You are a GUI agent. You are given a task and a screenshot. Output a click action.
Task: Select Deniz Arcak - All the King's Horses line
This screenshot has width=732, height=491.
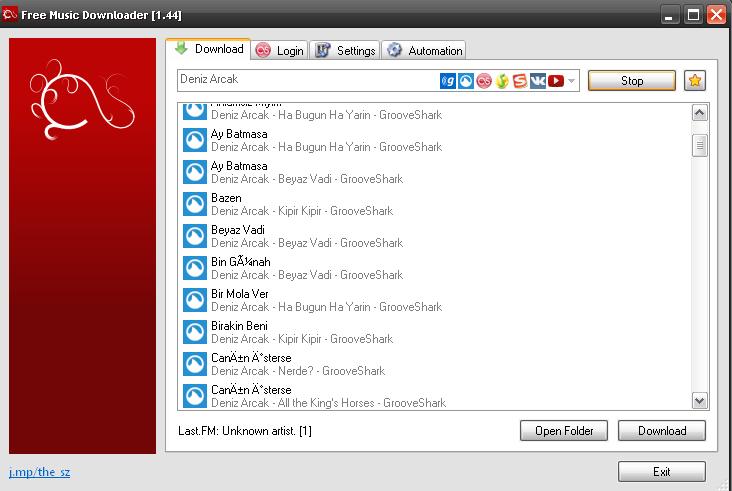(x=329, y=403)
